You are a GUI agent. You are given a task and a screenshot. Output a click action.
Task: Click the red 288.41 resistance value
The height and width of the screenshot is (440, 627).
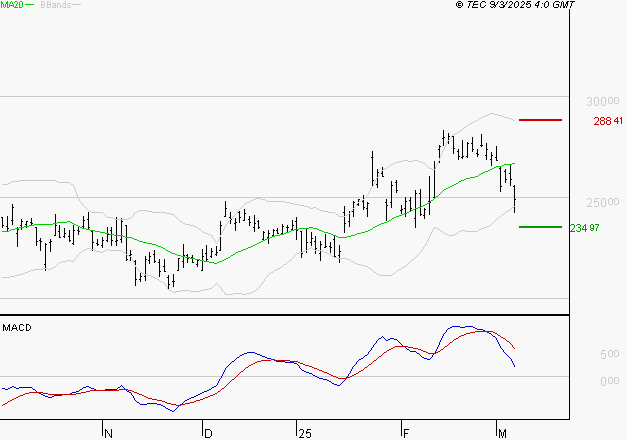[x=608, y=121]
